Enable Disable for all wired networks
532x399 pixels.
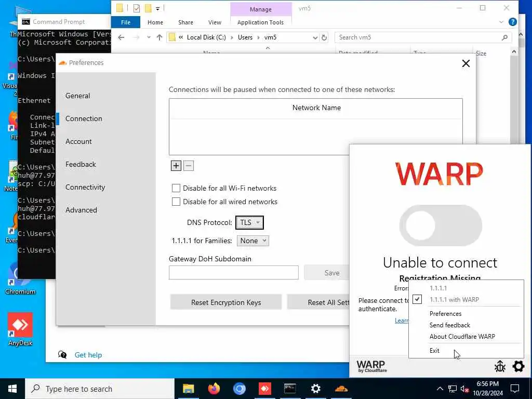[176, 202]
